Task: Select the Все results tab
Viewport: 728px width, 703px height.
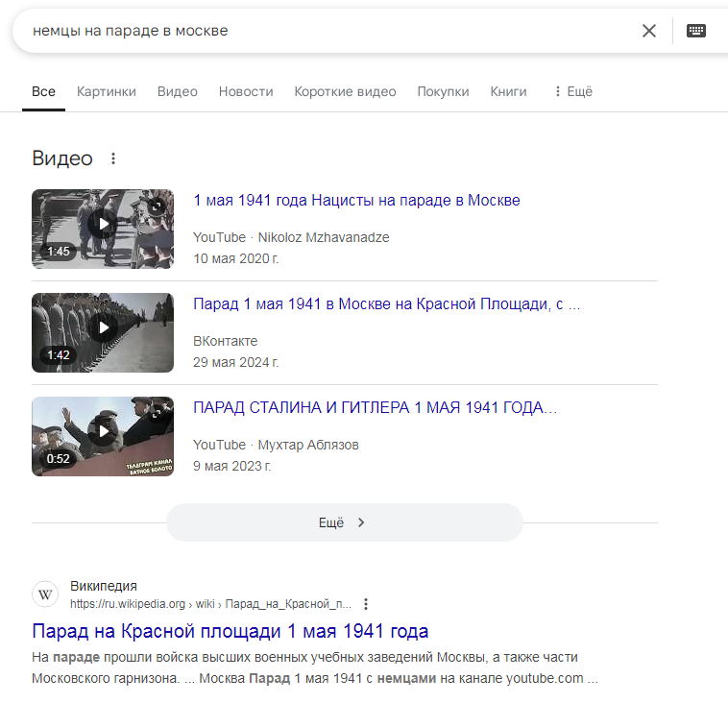Action: point(43,91)
